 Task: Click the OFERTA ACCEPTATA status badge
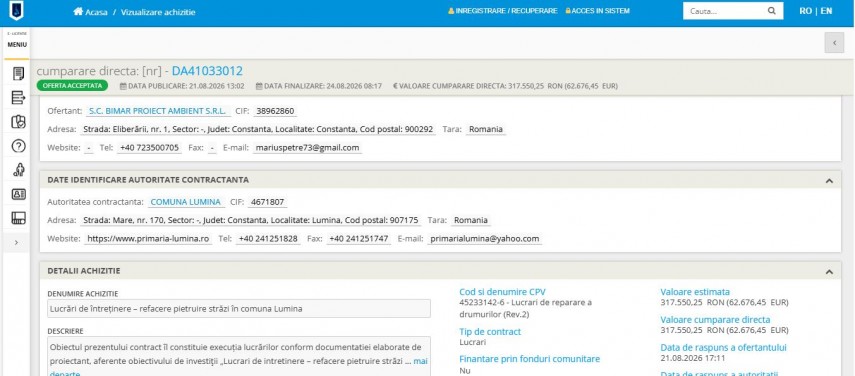(73, 86)
